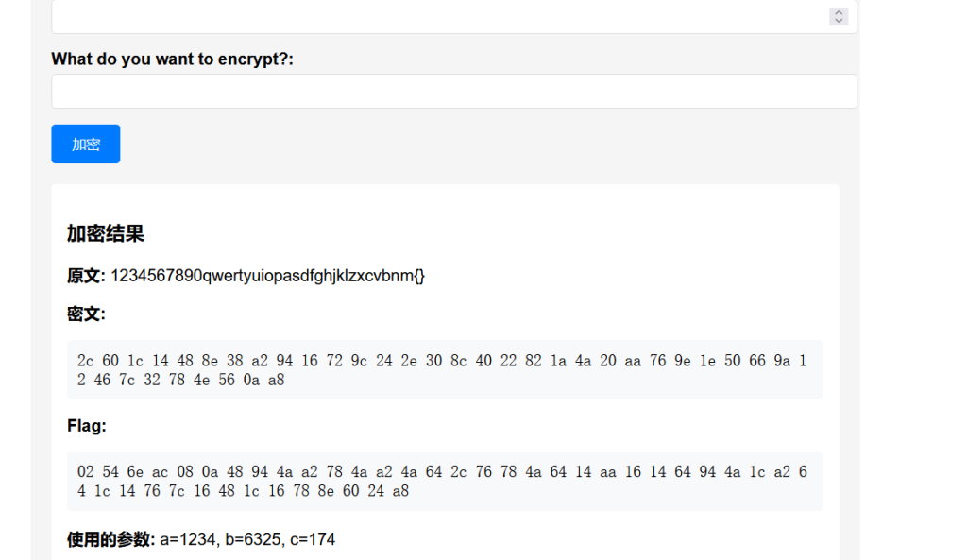Click the final 'a8' byte of the flag

[400, 491]
